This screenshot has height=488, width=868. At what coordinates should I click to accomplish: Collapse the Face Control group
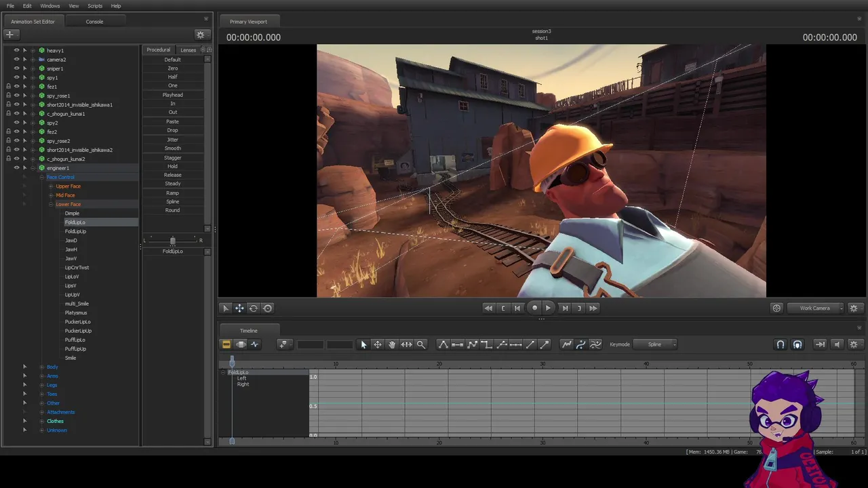pyautogui.click(x=41, y=177)
